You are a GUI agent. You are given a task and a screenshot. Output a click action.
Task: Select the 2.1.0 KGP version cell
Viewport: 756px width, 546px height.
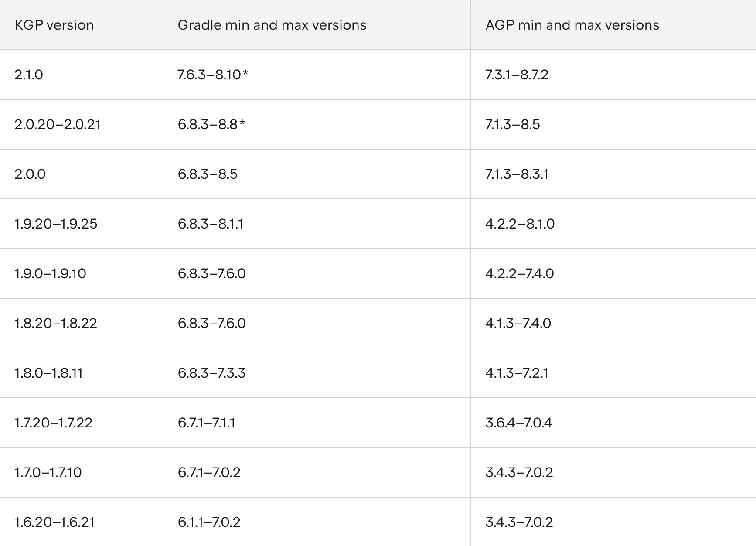coord(82,75)
